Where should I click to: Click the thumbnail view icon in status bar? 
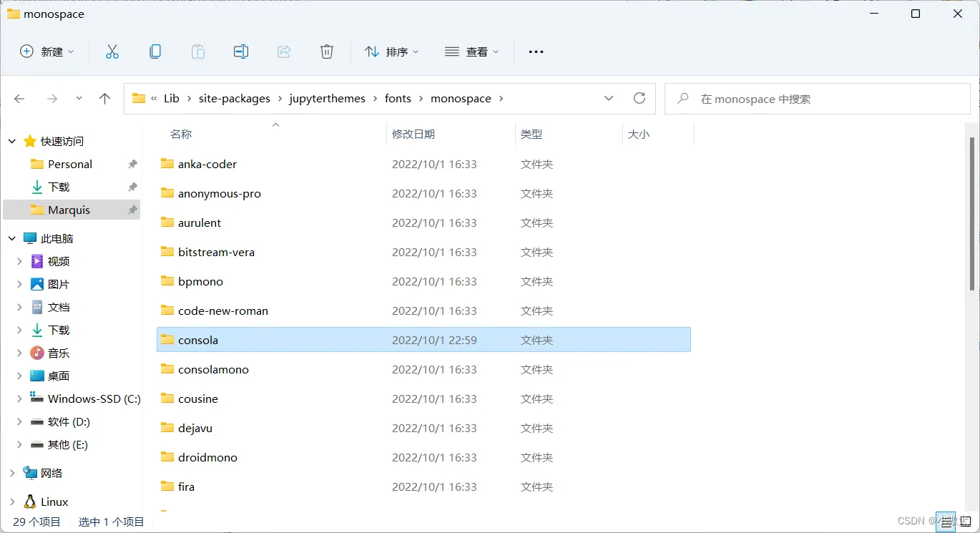(966, 522)
